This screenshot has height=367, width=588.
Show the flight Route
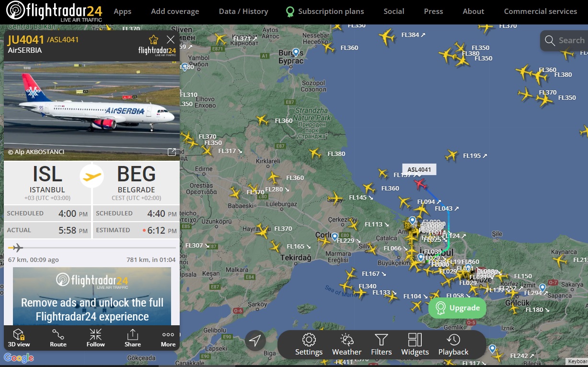click(58, 338)
